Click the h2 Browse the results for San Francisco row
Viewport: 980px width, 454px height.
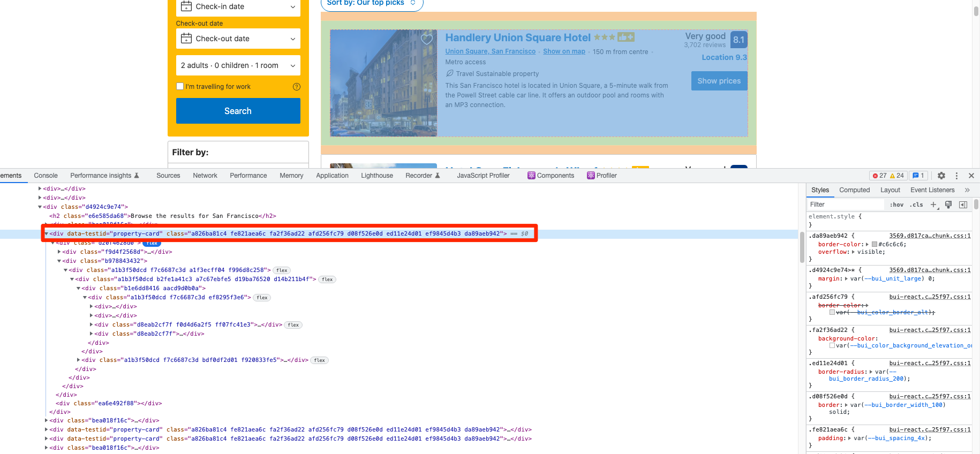(163, 216)
